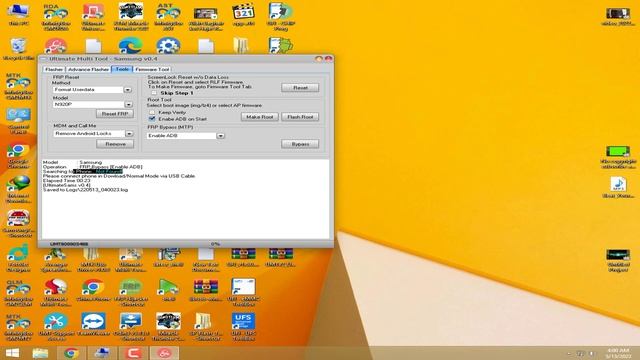Switch to the Advance Flasher tab

tap(88, 69)
